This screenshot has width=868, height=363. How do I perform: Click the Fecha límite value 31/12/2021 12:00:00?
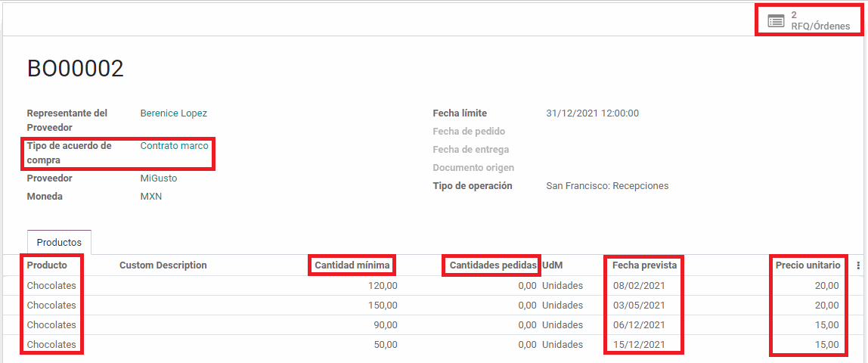592,113
